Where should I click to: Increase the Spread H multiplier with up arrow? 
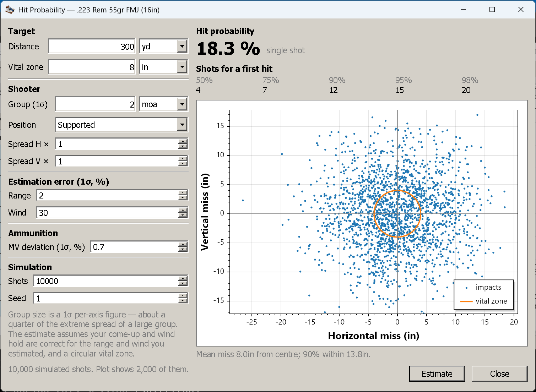183,141
